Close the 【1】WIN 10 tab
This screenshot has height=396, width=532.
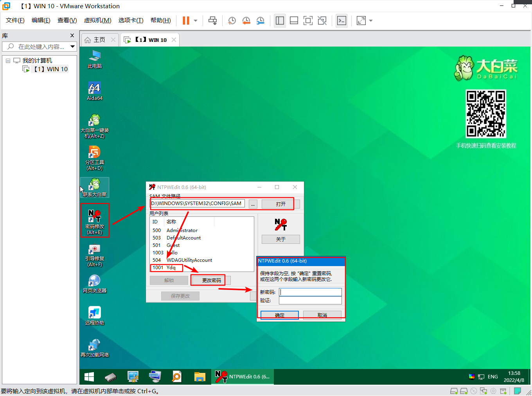(x=174, y=40)
